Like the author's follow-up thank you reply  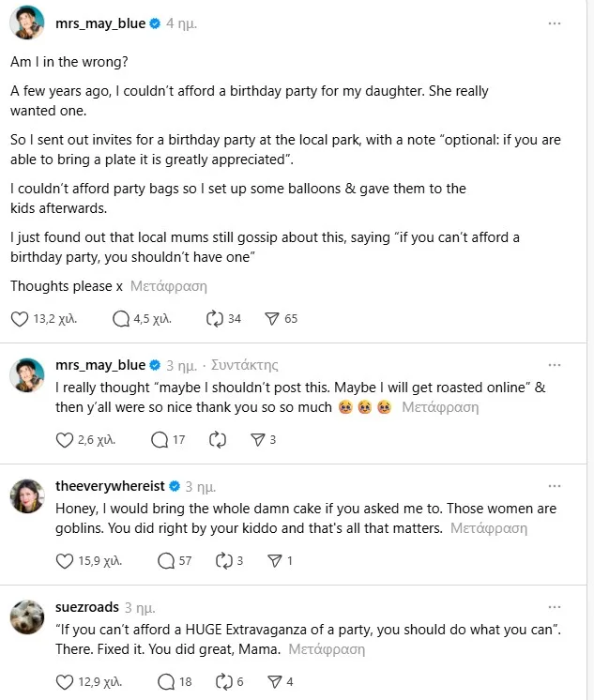pos(65,439)
